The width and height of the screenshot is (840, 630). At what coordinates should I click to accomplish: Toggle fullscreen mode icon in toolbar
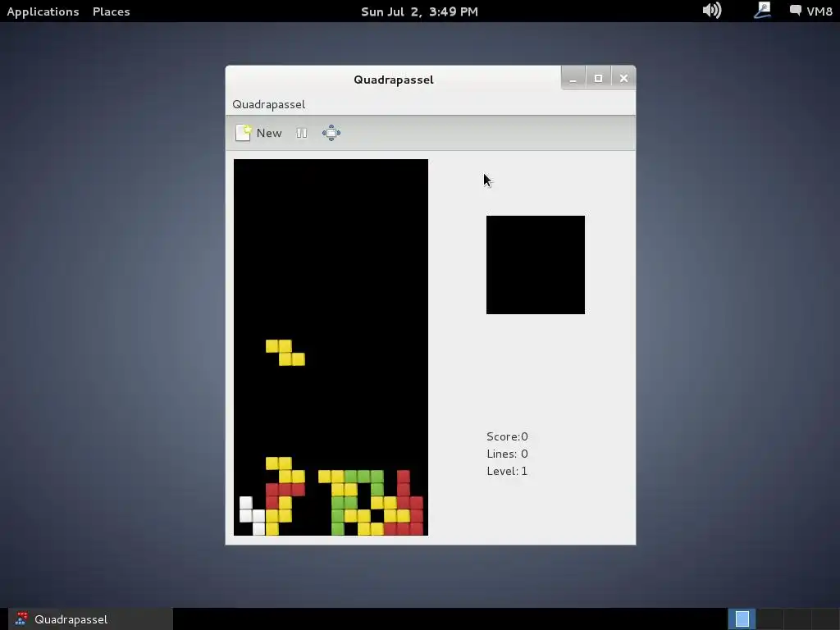click(331, 133)
